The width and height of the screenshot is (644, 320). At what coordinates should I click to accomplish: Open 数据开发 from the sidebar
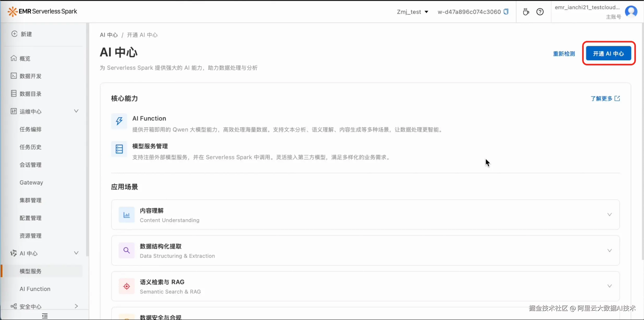(31, 76)
